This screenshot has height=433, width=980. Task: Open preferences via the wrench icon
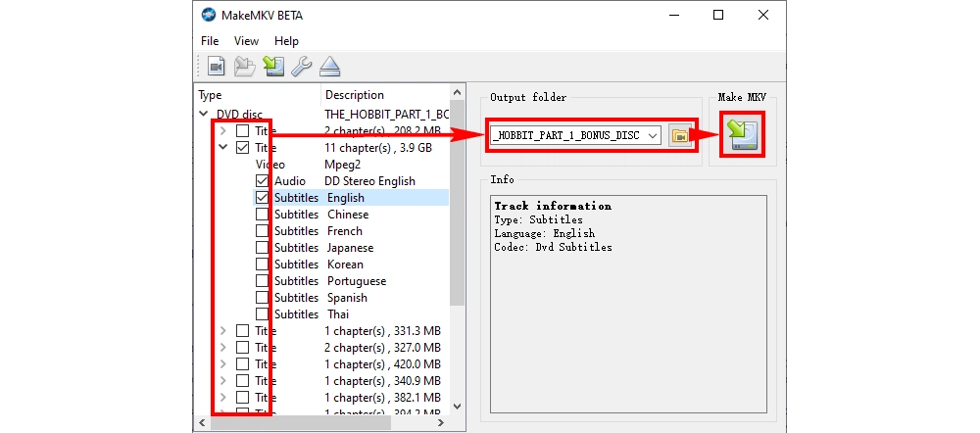[x=301, y=66]
